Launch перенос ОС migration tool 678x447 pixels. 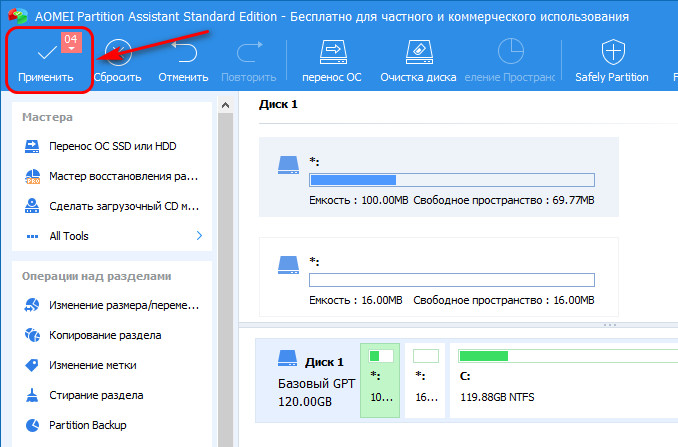coord(332,61)
